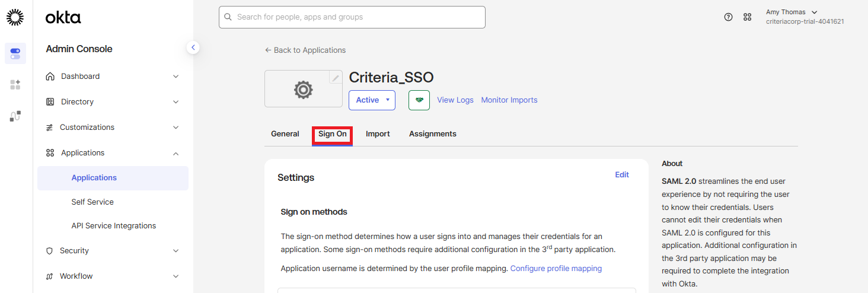Click the Sign on methods heading
Screen dimensions: 868x293
[x=314, y=212]
